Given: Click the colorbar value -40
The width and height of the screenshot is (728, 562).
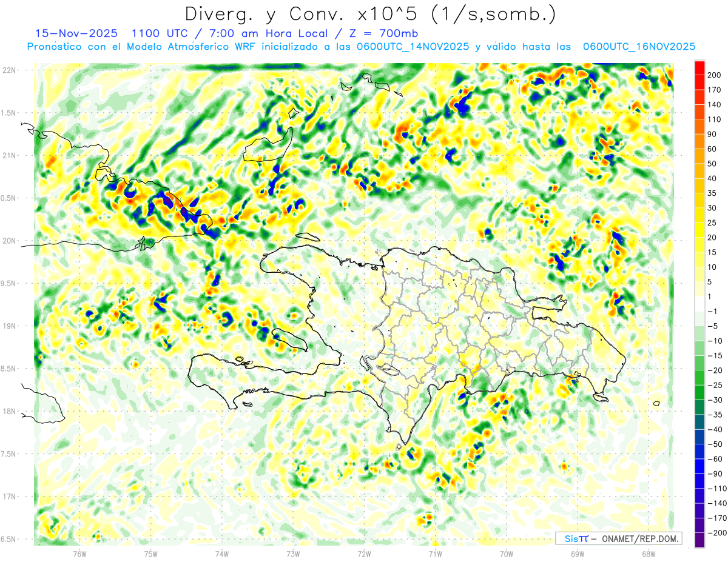Looking at the screenshot, I should pyautogui.click(x=716, y=429).
